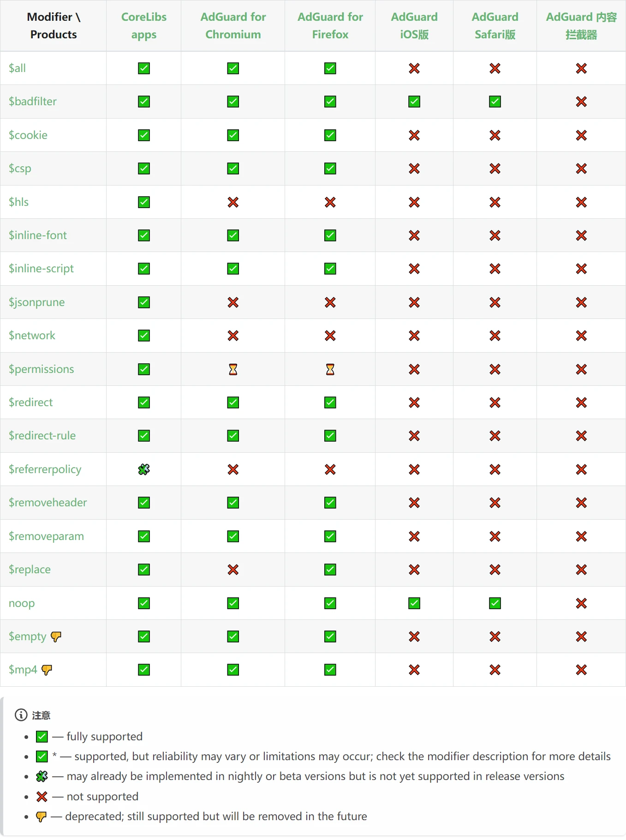626x840 pixels.
Task: Open the $removeparam modifier link
Action: 46,536
